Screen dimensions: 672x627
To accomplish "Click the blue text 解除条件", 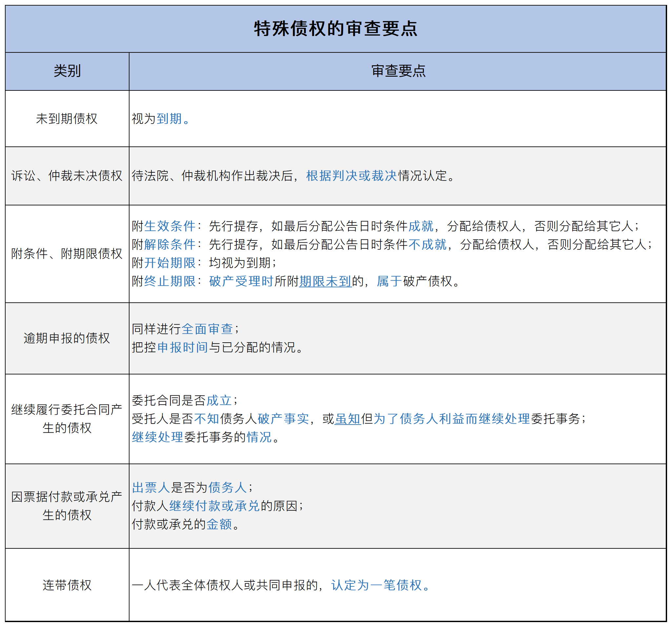I will (170, 245).
